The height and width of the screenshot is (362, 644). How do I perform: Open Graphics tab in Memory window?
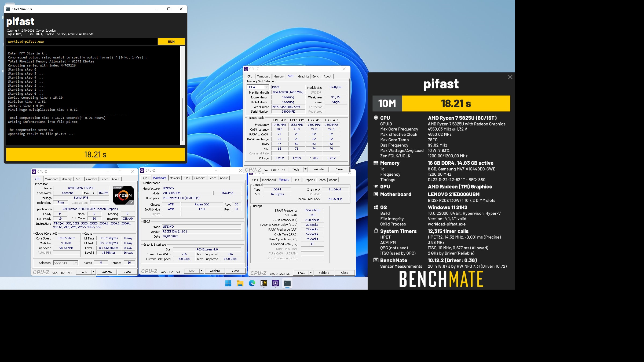pyautogui.click(x=309, y=180)
